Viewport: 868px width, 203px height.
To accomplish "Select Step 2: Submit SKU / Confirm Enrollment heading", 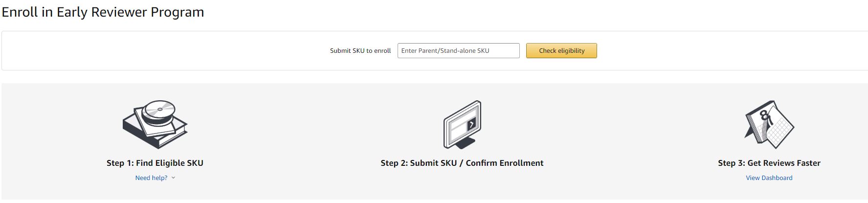I will point(462,163).
